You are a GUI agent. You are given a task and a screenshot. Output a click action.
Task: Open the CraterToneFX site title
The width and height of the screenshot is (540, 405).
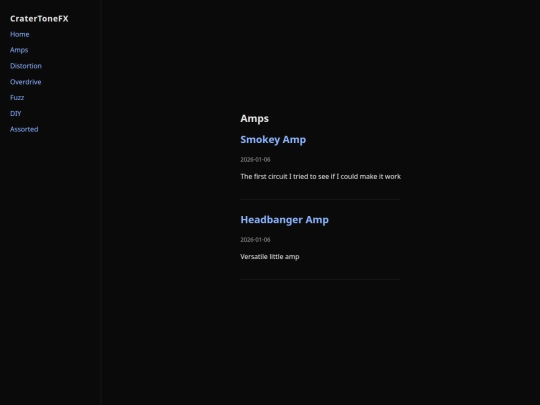pyautogui.click(x=39, y=19)
